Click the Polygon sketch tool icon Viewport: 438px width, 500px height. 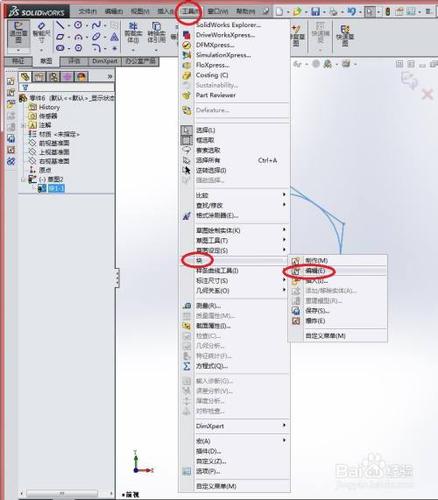78,48
